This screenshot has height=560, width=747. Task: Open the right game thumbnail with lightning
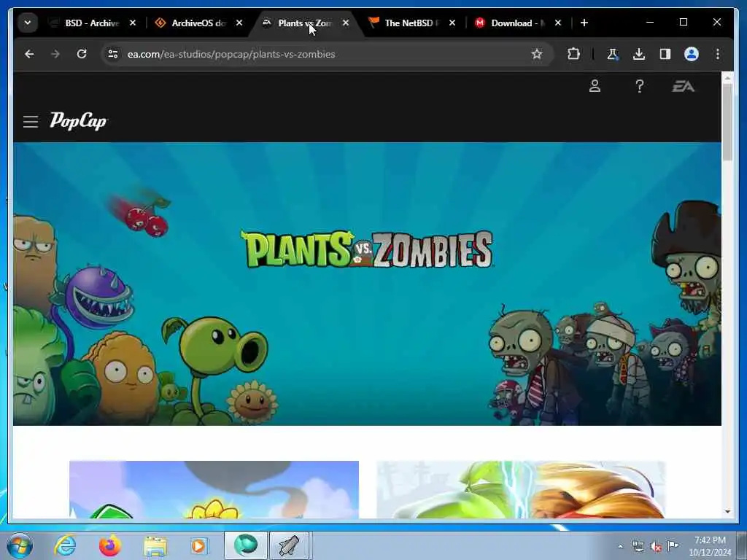click(x=521, y=489)
